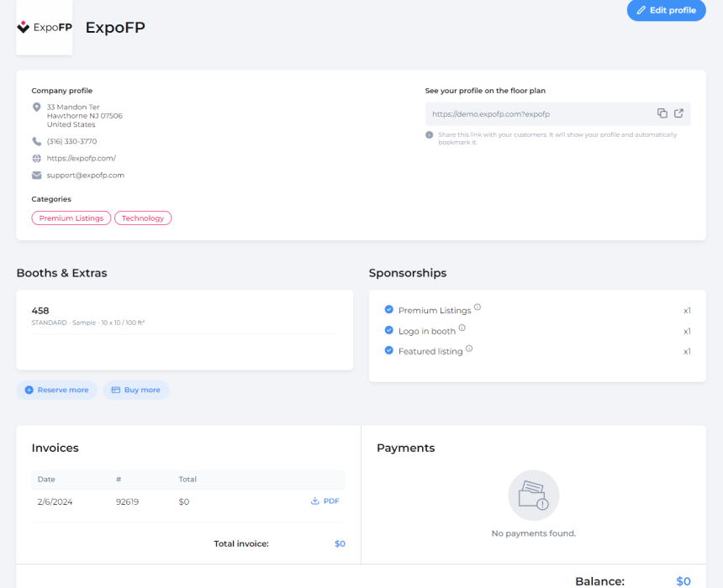Click the Total column header
The height and width of the screenshot is (588, 723).
(187, 480)
